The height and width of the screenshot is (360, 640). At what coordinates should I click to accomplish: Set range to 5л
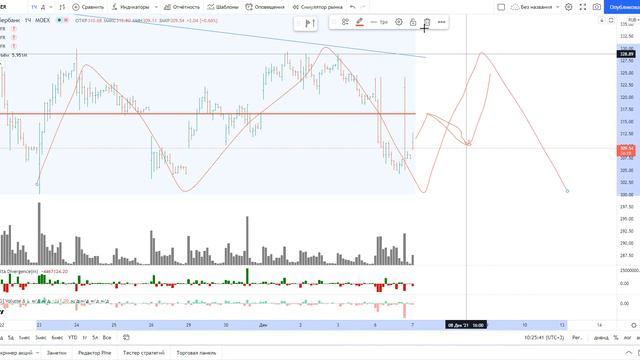[x=95, y=338]
